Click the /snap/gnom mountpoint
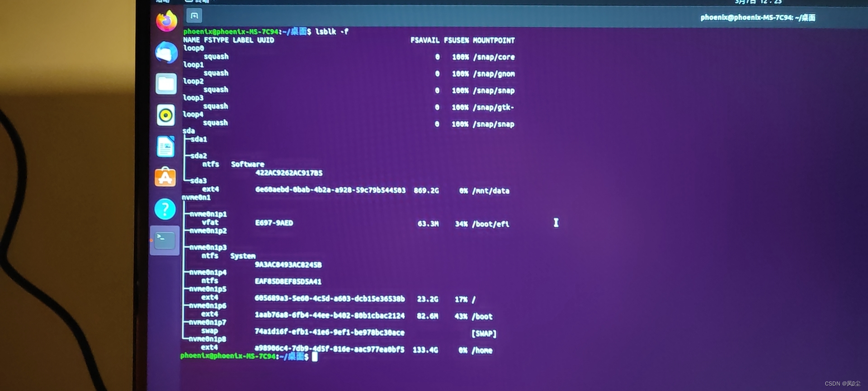The height and width of the screenshot is (391, 868). [494, 74]
